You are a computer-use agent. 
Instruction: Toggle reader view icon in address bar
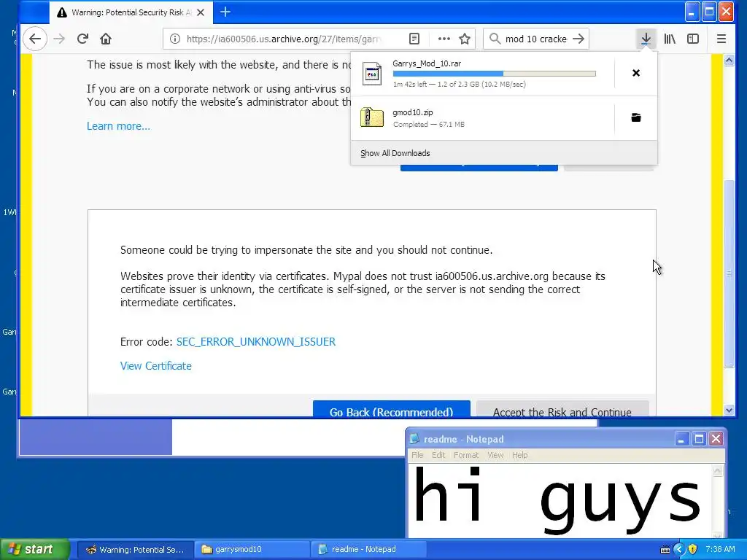[x=414, y=39]
